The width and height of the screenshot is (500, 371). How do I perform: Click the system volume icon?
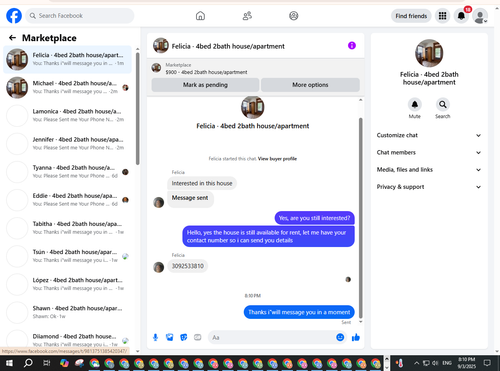click(435, 363)
